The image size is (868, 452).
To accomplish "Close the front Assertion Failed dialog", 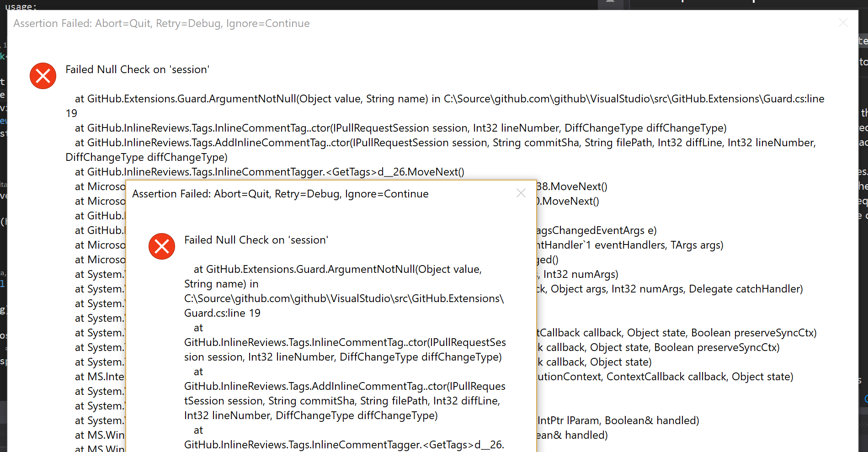I will point(521,193).
